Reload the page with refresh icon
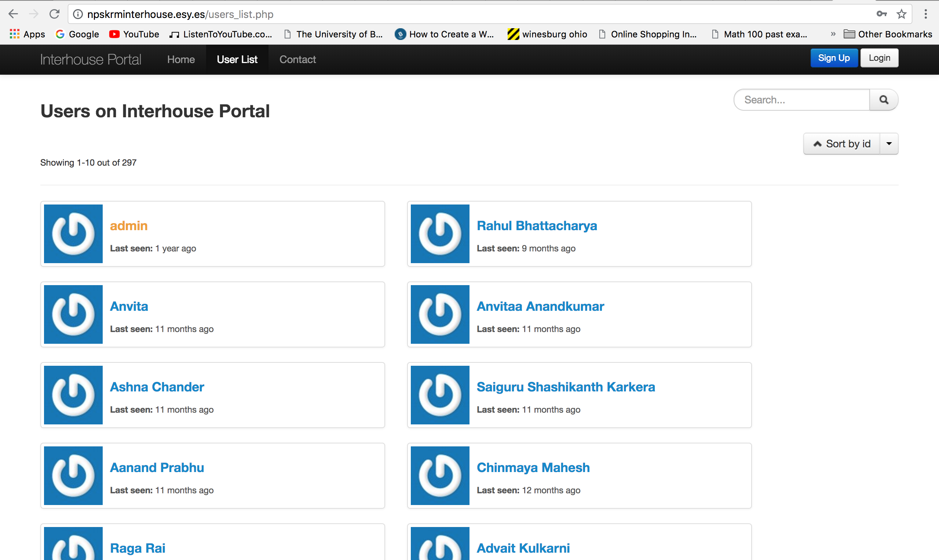Image resolution: width=939 pixels, height=560 pixels. pos(54,14)
